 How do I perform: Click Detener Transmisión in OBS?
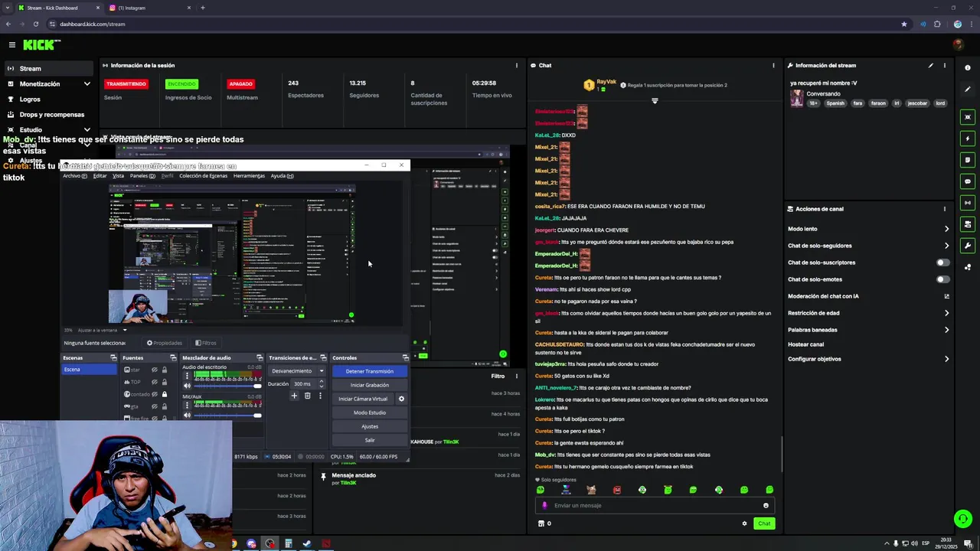coord(370,371)
